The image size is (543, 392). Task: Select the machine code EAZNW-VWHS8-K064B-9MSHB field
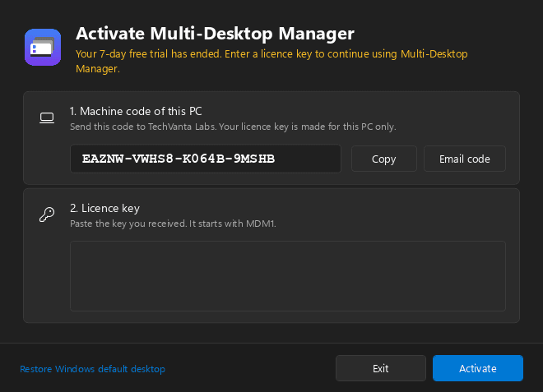tap(206, 159)
